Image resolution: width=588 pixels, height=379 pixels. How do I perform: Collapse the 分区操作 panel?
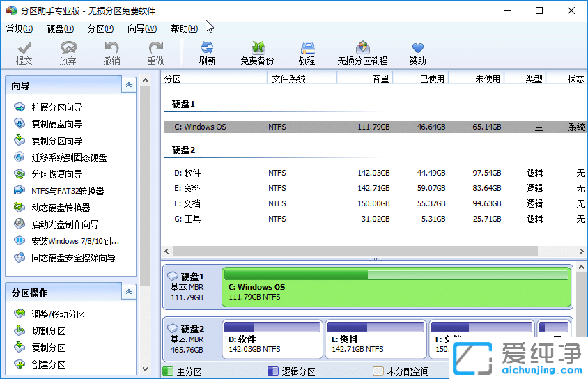(128, 292)
